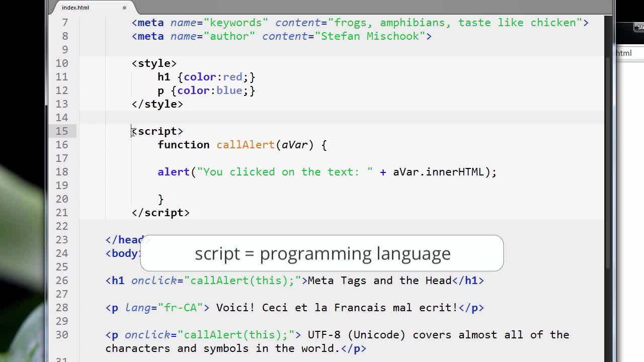Click the 'function' keyword

coord(184,145)
